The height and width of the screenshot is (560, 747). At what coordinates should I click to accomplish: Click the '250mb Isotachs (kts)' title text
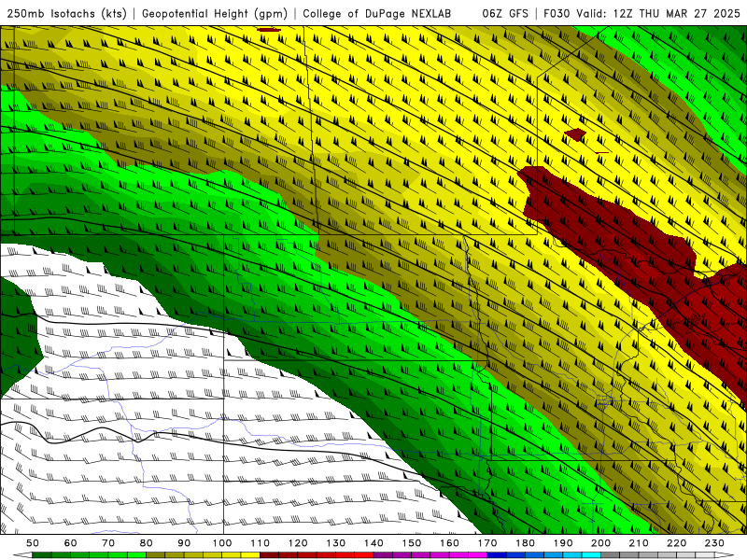[x=66, y=14]
